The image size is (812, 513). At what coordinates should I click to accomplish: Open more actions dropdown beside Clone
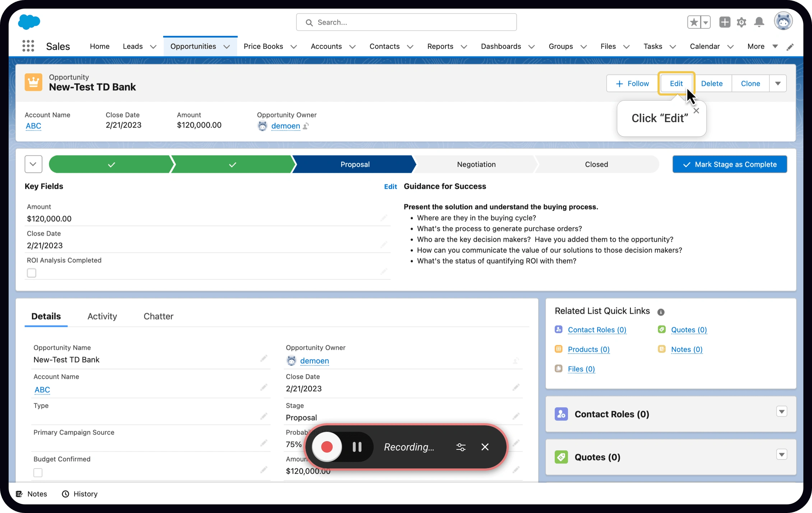pos(778,83)
